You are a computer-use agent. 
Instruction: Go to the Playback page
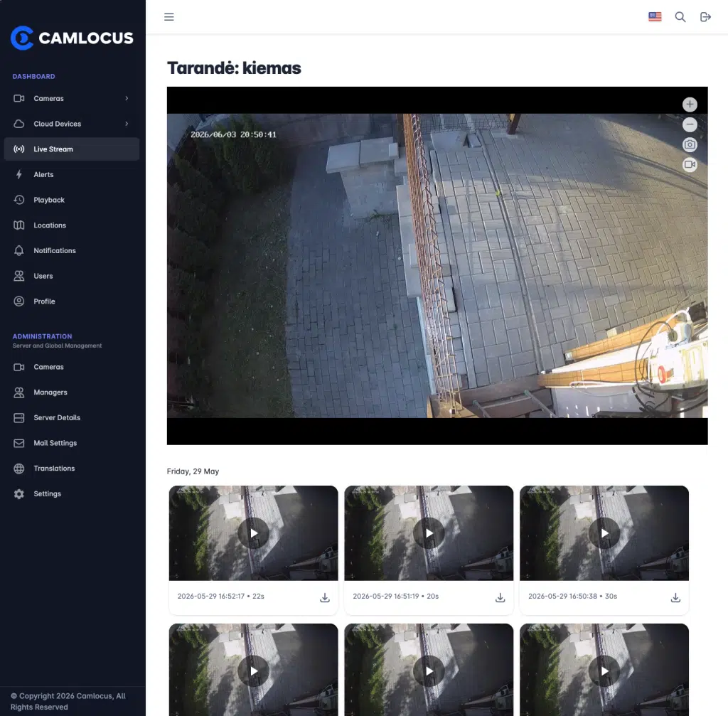[72, 200]
